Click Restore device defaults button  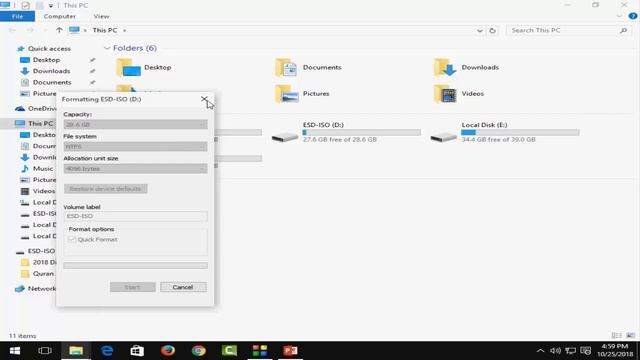click(x=106, y=189)
